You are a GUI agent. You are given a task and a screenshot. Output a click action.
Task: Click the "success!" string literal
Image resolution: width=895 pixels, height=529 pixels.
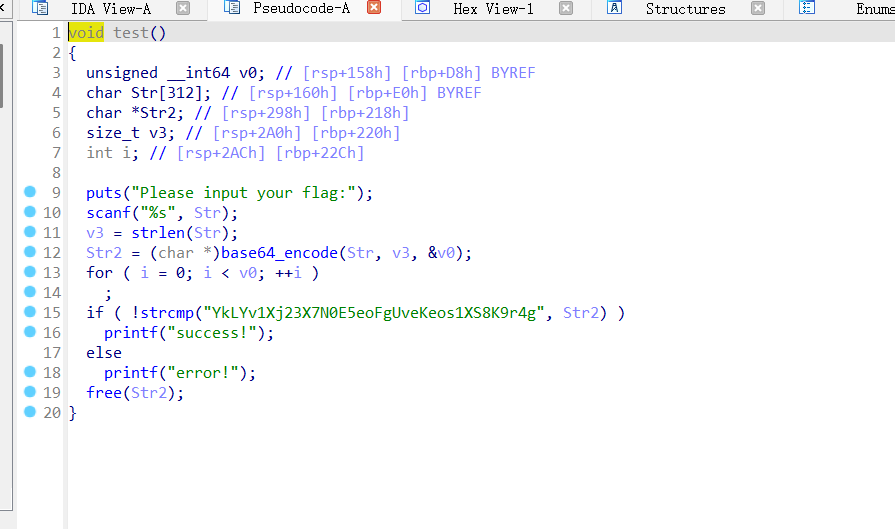point(212,333)
